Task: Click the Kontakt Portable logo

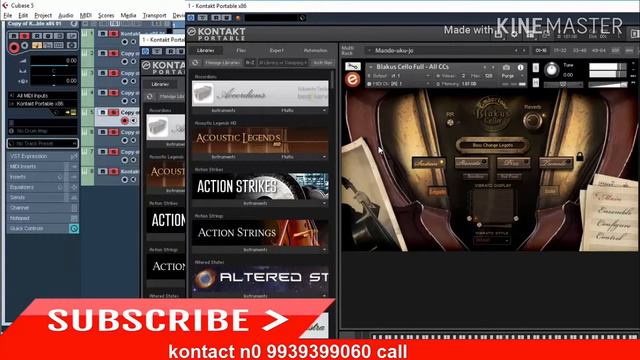Action: [217, 33]
